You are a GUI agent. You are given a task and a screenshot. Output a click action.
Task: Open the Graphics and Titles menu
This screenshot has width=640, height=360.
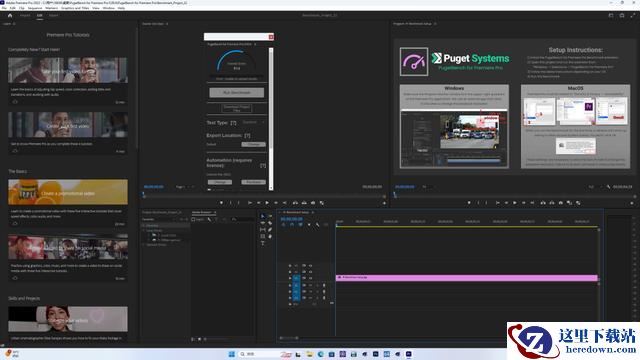tap(75, 8)
